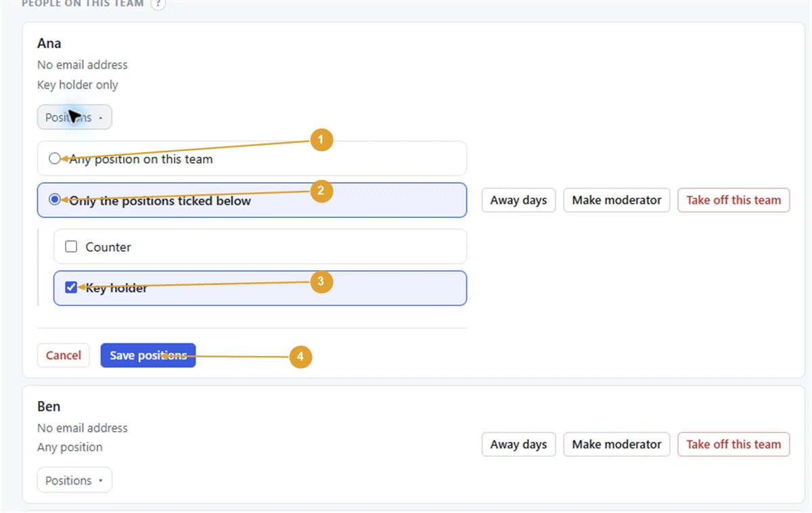Click 'No email address' under Ana
Screen dimensions: 812x513
point(83,65)
